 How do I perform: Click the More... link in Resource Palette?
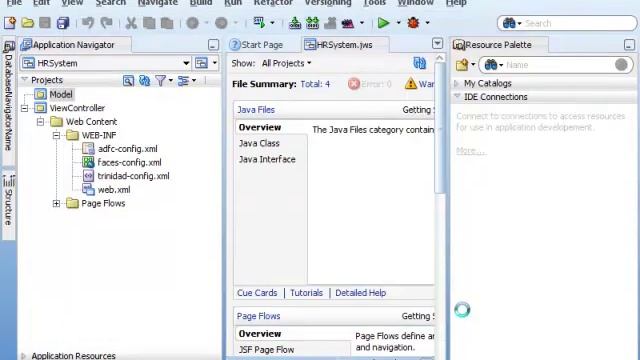(471, 151)
